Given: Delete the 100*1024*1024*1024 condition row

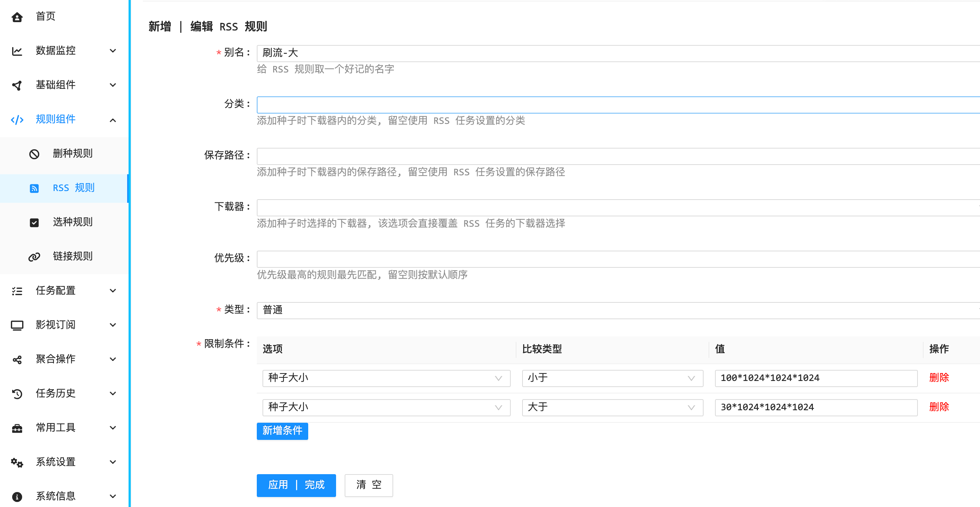Looking at the screenshot, I should [939, 378].
